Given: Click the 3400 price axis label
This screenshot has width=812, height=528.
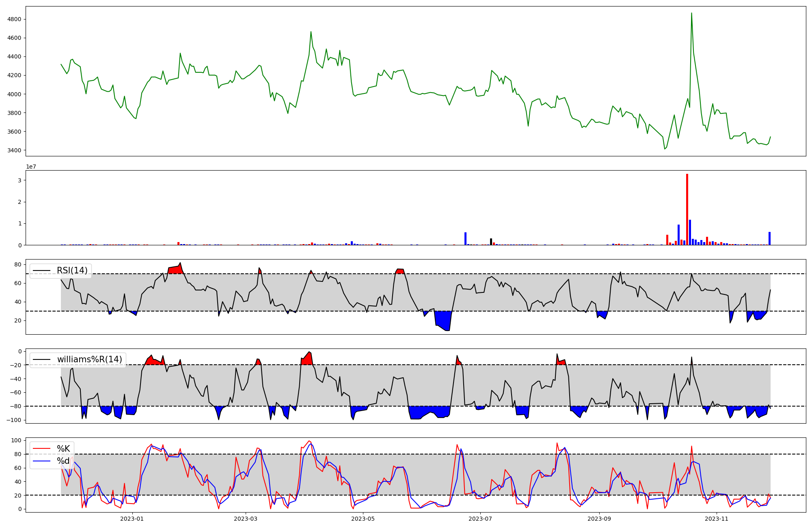Looking at the screenshot, I should tap(14, 150).
